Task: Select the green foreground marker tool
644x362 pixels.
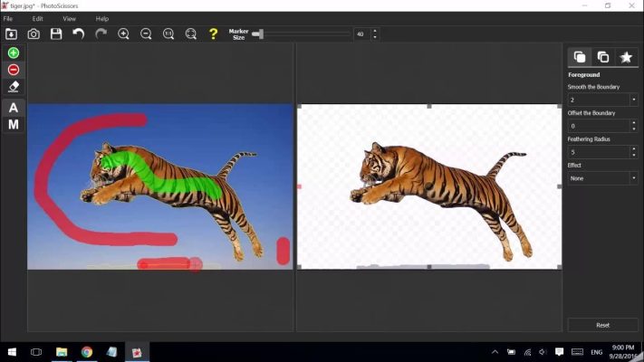Action: coord(13,52)
